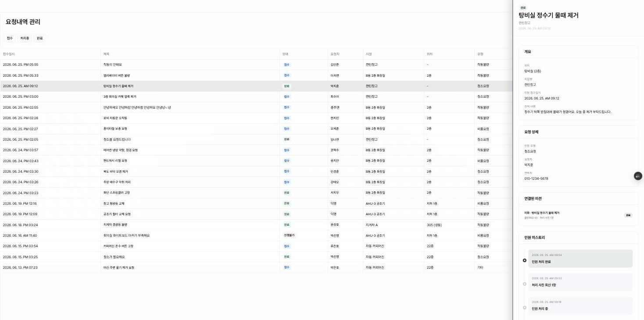Click the contact number 010-1234-5678
Viewport: 644px width, 320px height.
(x=536, y=178)
